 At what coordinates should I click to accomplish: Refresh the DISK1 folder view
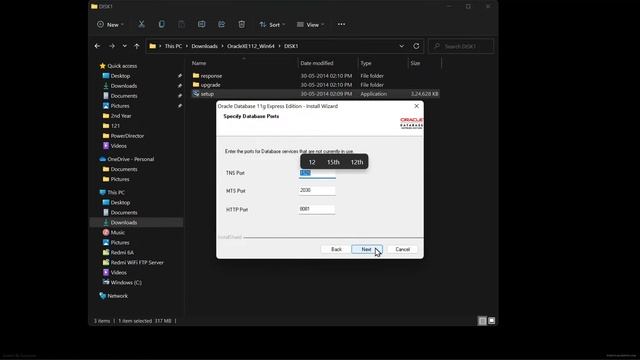pos(416,46)
